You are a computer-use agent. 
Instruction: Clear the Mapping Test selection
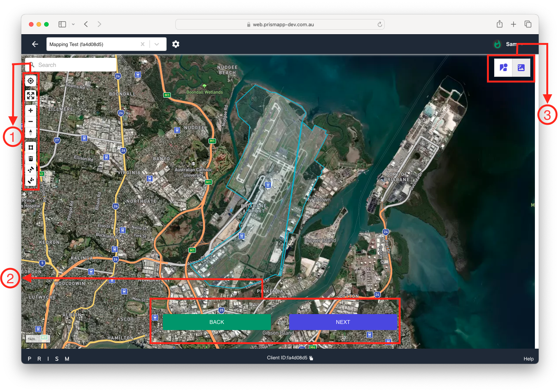143,44
